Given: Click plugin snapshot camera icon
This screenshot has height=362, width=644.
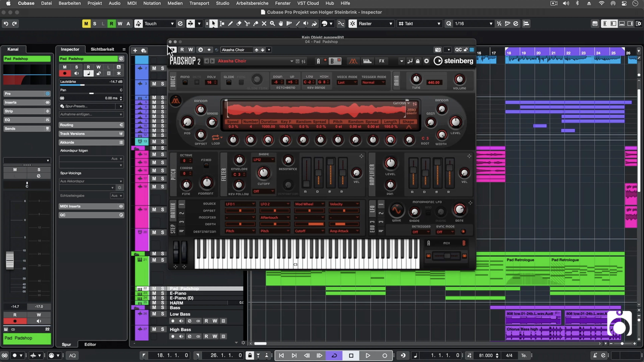Looking at the screenshot, I should coord(438,50).
